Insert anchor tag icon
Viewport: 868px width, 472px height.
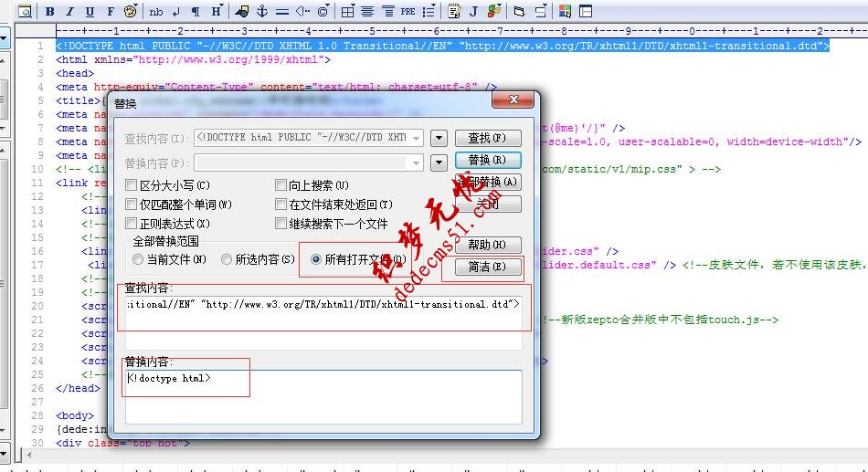point(262,11)
